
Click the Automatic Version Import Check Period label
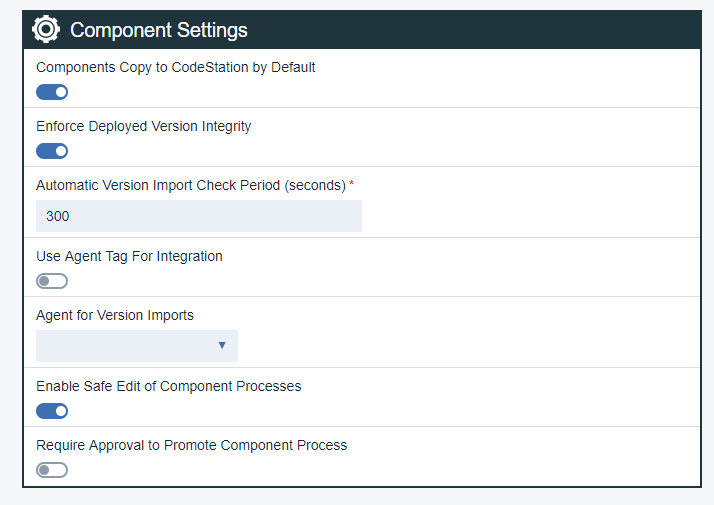[190, 185]
